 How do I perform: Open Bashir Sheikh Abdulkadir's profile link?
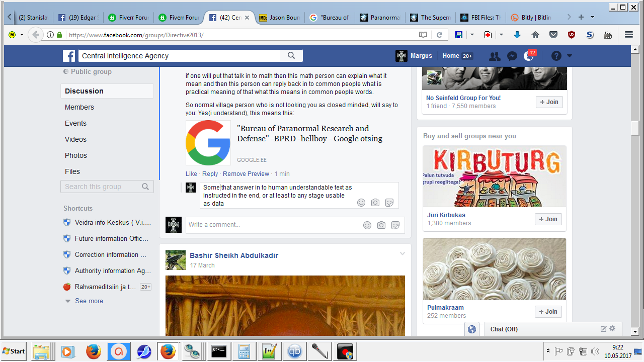pos(234,255)
